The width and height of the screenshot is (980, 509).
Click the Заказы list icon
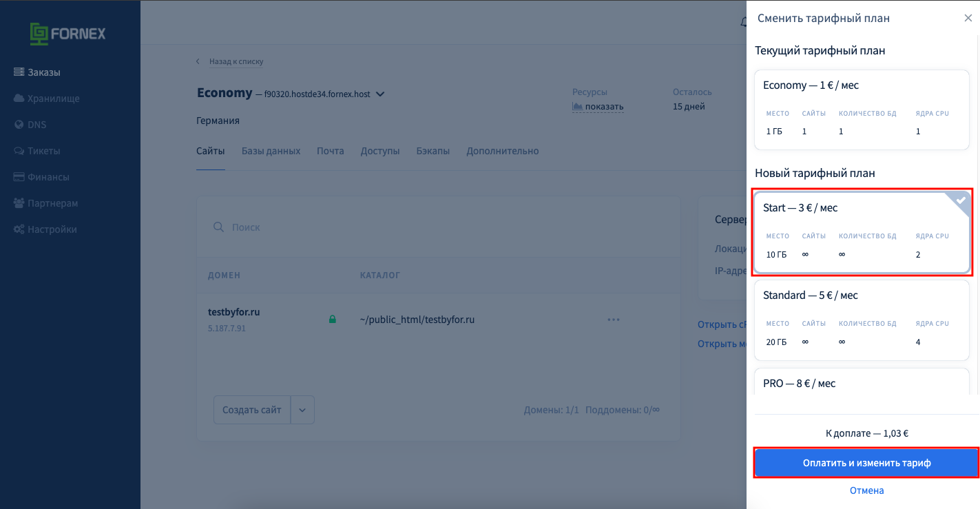(x=19, y=72)
